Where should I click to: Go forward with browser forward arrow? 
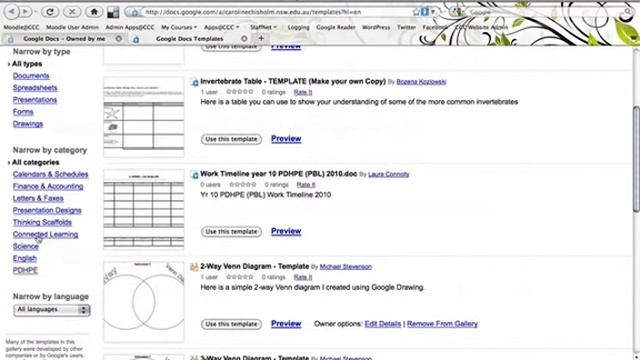click(26, 11)
